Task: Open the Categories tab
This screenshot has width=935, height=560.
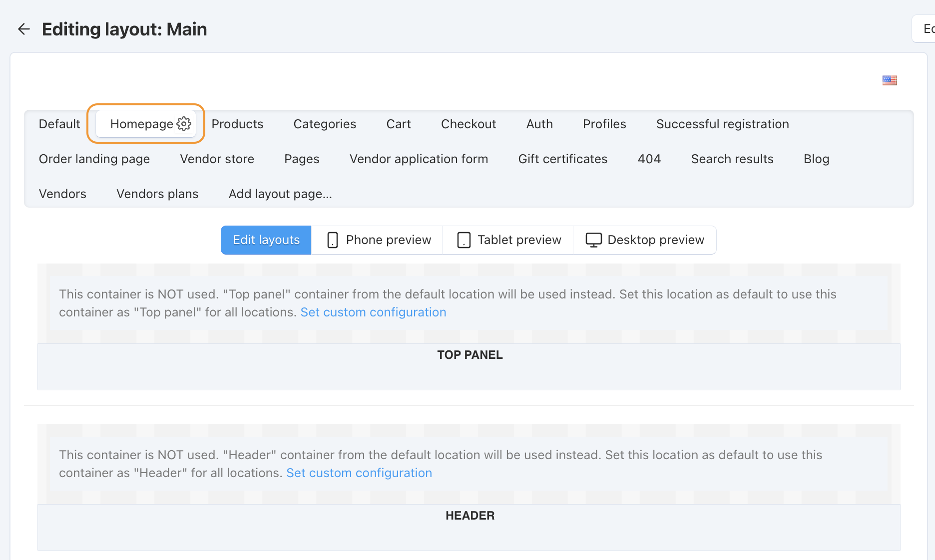Action: pos(325,124)
